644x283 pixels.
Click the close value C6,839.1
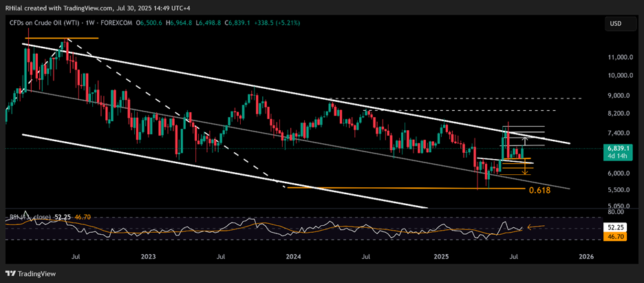[236, 23]
